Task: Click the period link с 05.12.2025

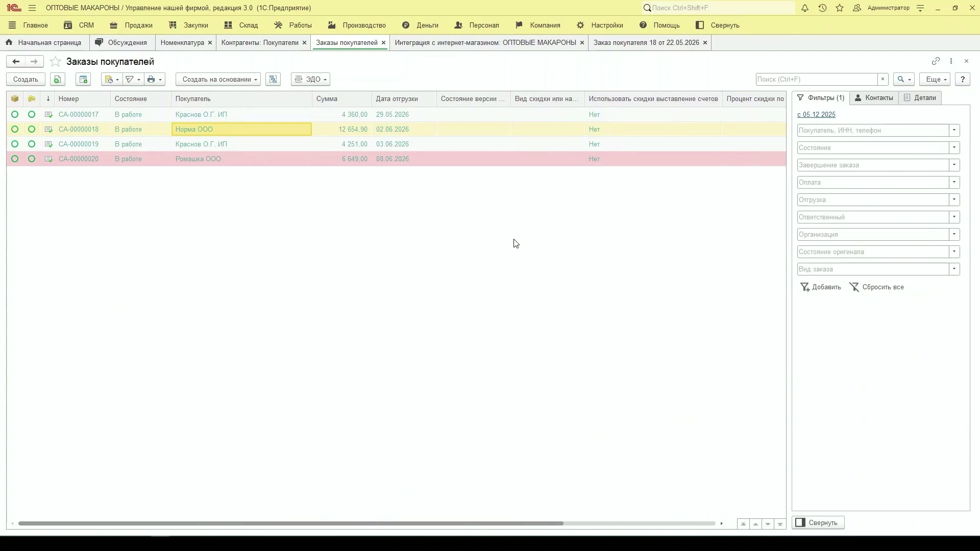Action: pos(816,115)
